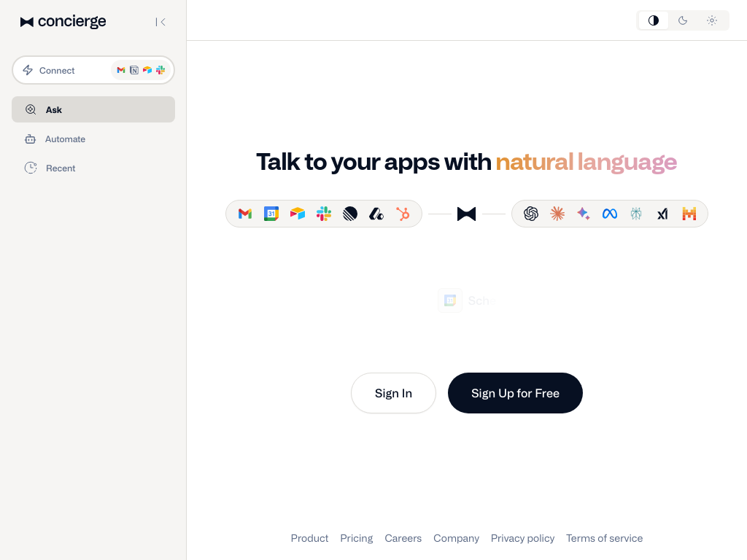Open the Automate section
This screenshot has width=747, height=560.
(93, 139)
